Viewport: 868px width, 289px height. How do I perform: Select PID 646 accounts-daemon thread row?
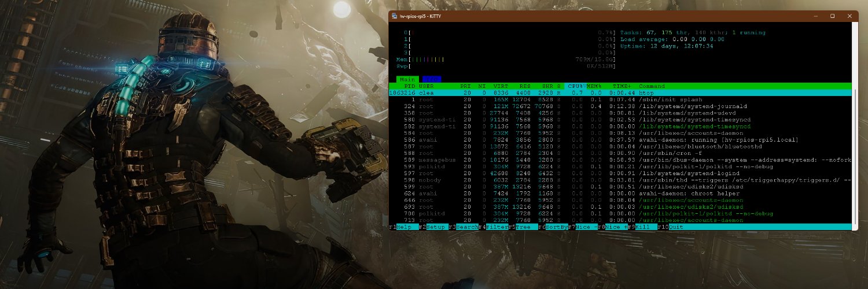point(620,200)
